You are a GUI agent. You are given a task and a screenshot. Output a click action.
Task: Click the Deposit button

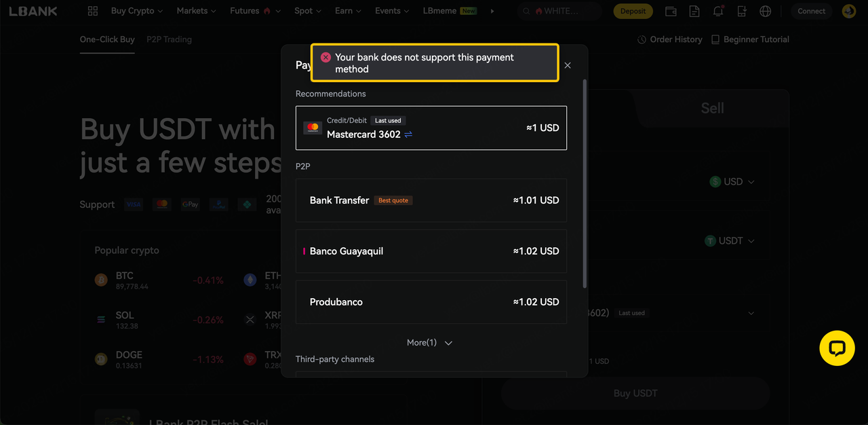633,11
